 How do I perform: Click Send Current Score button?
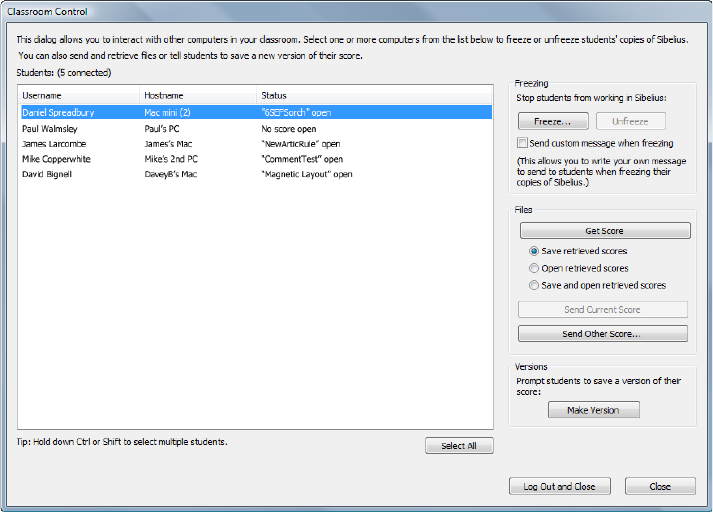point(602,310)
